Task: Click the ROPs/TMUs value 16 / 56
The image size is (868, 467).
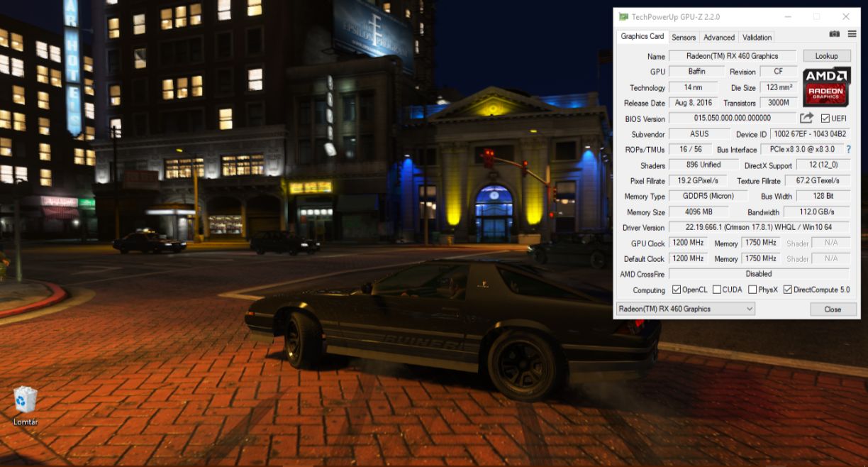Action: 690,150
